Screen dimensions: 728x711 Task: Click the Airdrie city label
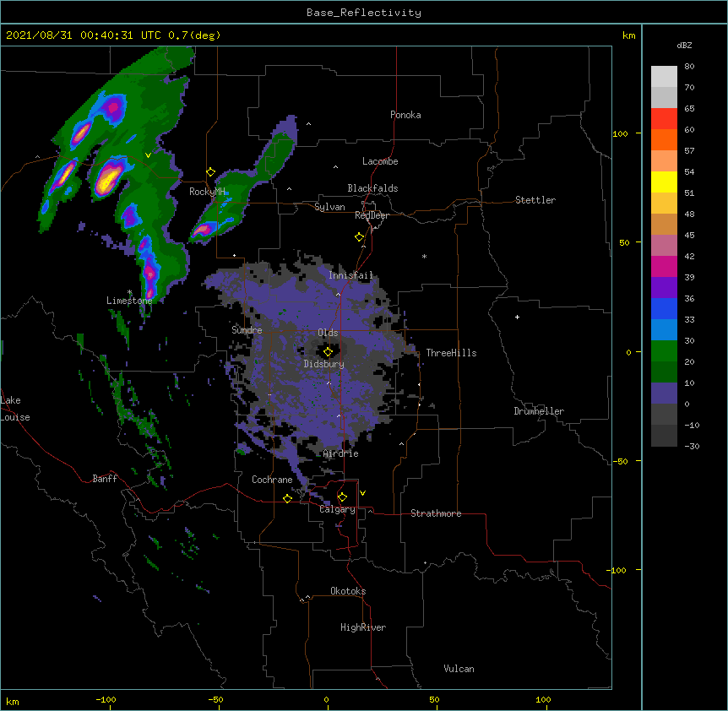pyautogui.click(x=341, y=453)
